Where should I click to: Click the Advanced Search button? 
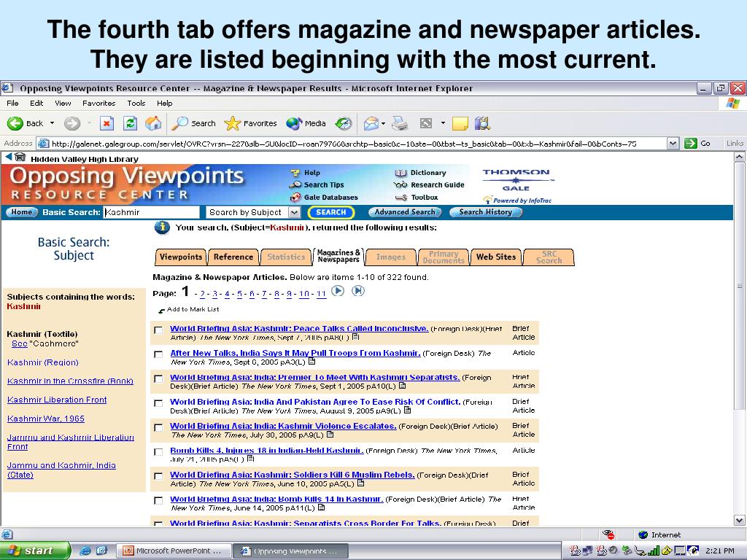[405, 212]
